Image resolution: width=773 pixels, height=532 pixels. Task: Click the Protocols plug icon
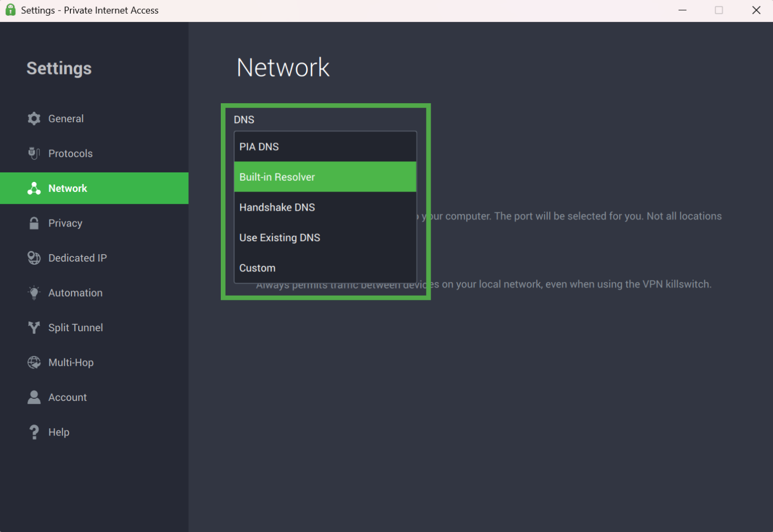[34, 153]
